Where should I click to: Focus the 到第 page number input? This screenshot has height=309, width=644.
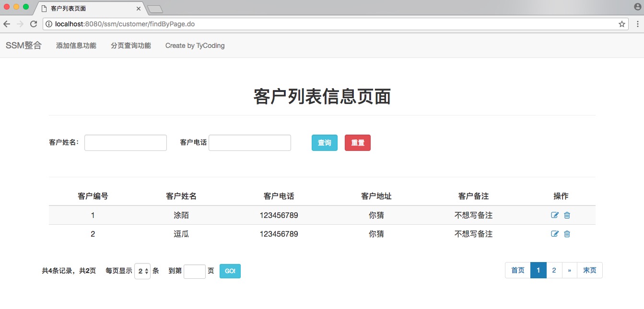click(195, 271)
